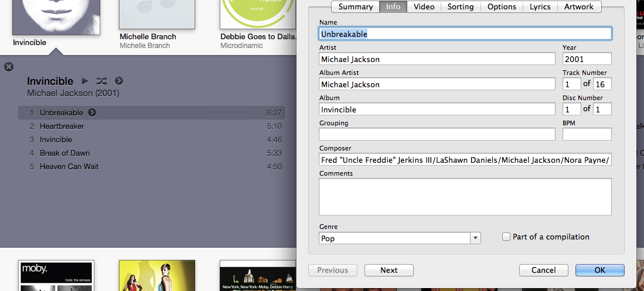
Task: Click the empty BPM field
Action: point(587,134)
